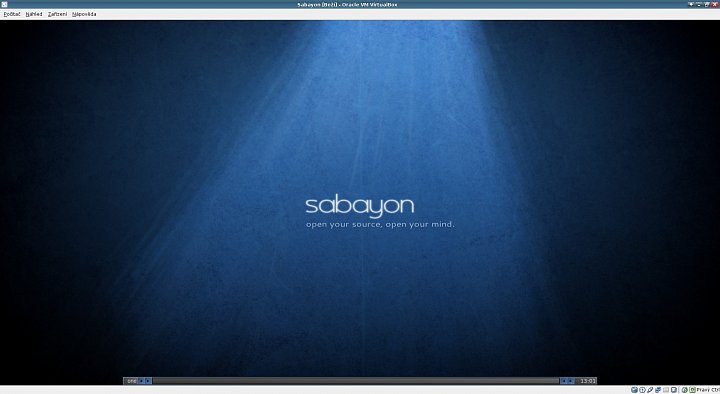Open the Nápověda menu
The height and width of the screenshot is (394, 720).
tap(84, 14)
